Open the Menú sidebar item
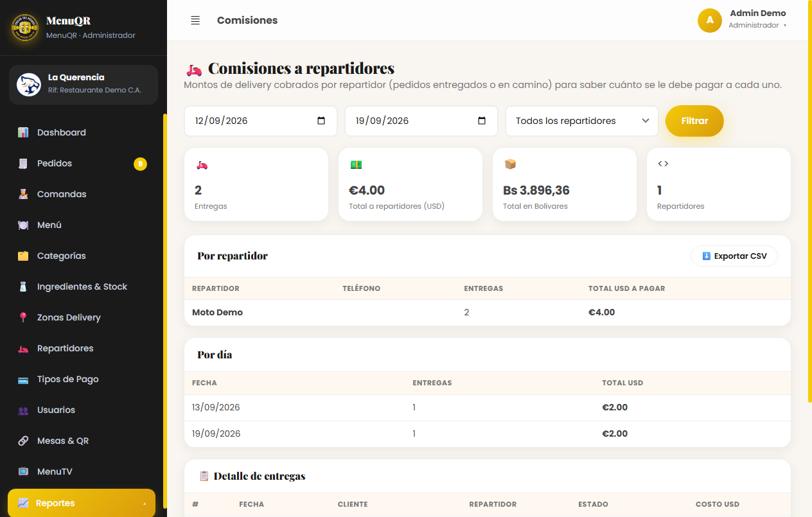812x517 pixels. pyautogui.click(x=82, y=225)
